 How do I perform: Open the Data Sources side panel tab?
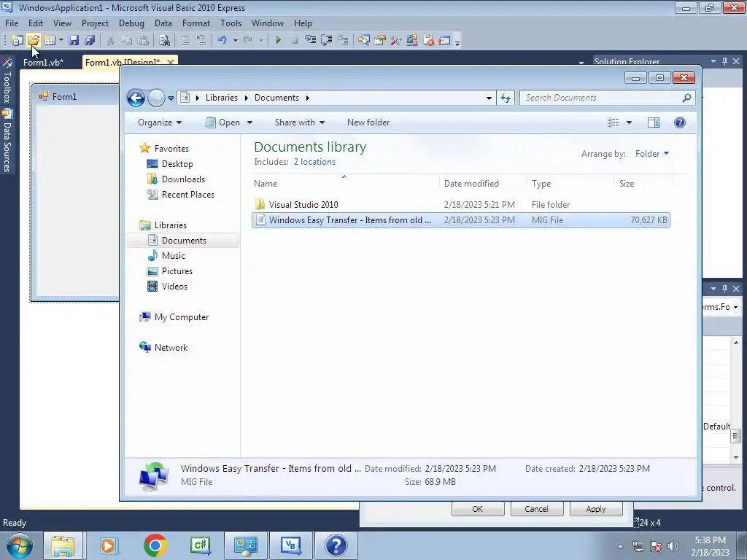tap(7, 141)
